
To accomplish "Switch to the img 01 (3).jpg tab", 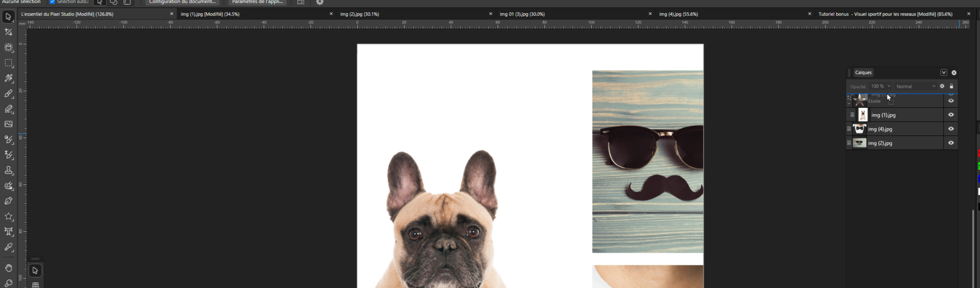I will [x=522, y=14].
